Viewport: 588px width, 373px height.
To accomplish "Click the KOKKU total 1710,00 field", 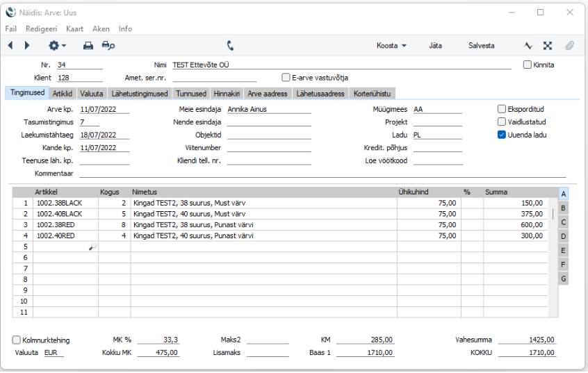I will (x=527, y=352).
